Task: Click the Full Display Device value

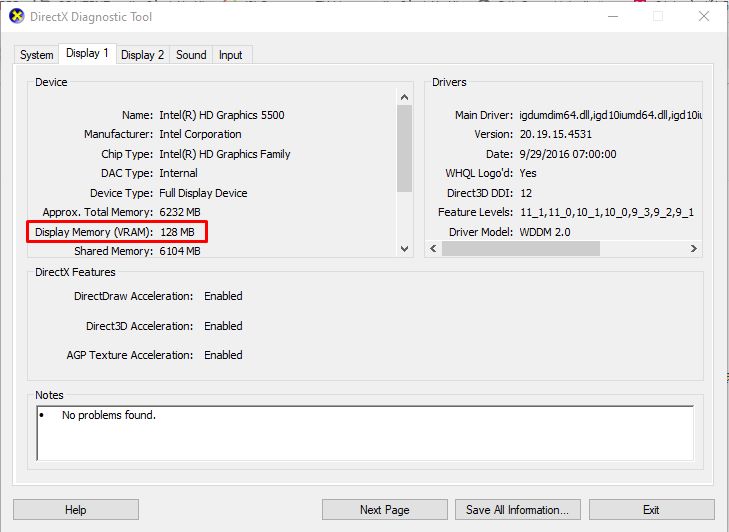Action: tap(203, 193)
